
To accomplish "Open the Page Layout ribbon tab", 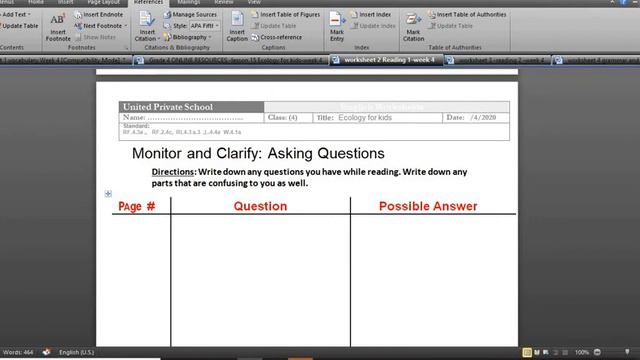I will pyautogui.click(x=104, y=2).
